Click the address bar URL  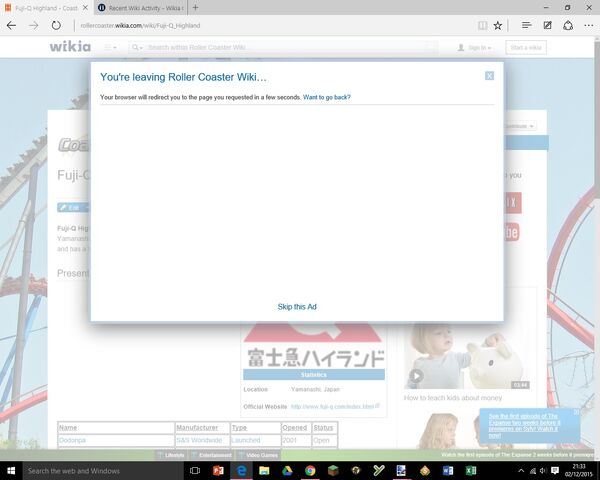[140, 26]
